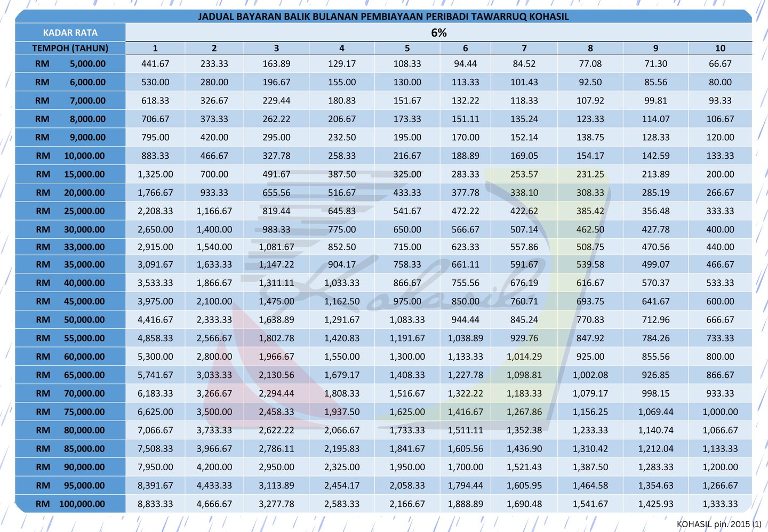Select 66.67 in the RM 5,000 row
The height and width of the screenshot is (532, 768).
(x=720, y=63)
